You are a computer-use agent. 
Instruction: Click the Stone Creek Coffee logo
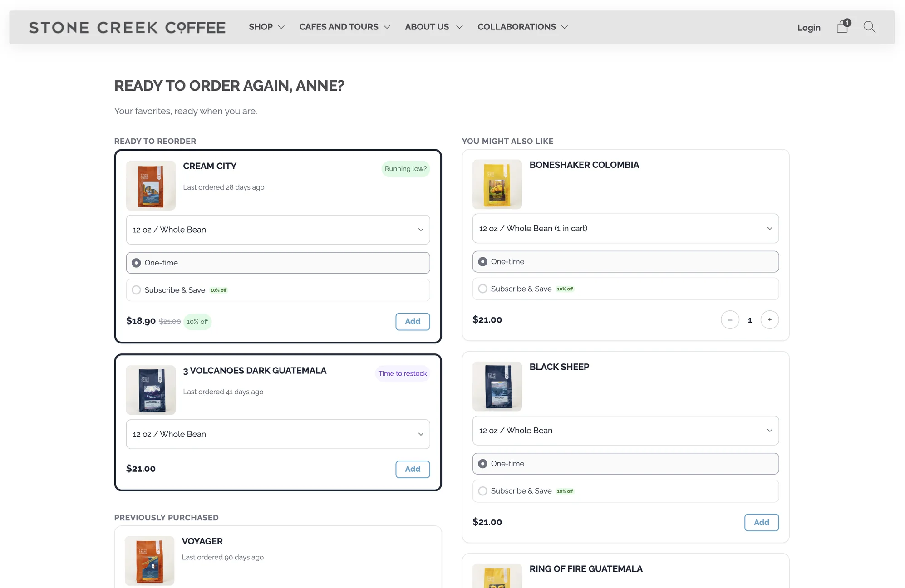(x=127, y=28)
